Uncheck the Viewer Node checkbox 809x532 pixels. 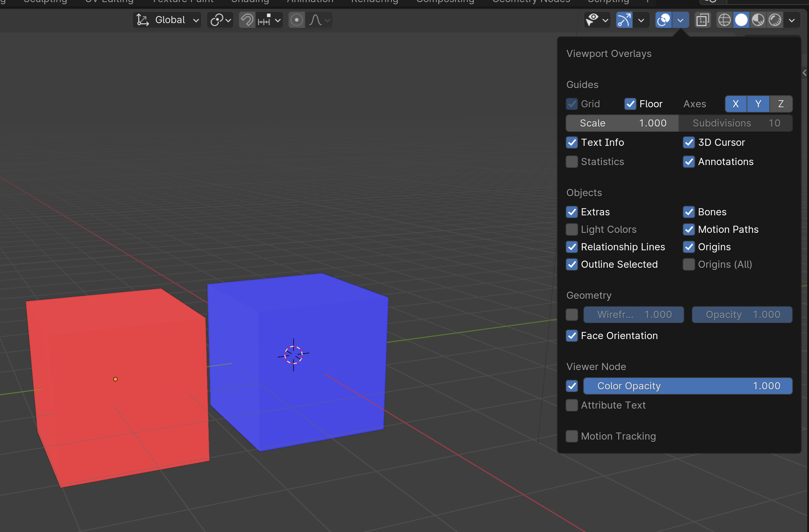tap(572, 386)
